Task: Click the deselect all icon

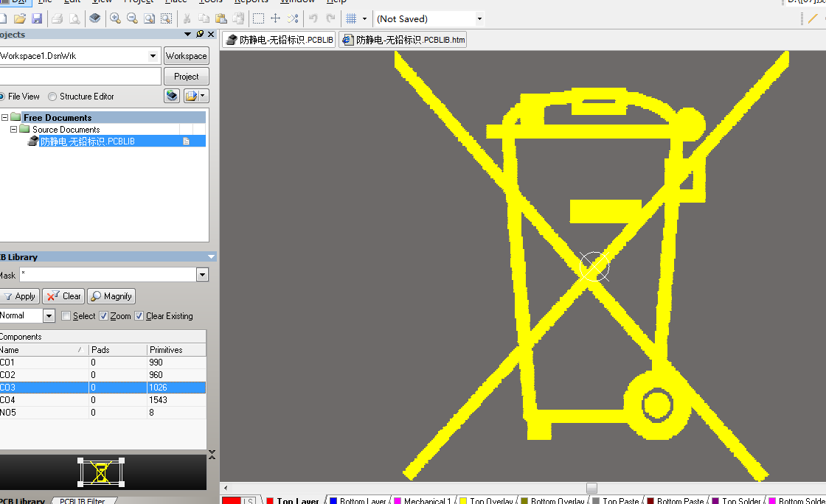Action: [293, 19]
